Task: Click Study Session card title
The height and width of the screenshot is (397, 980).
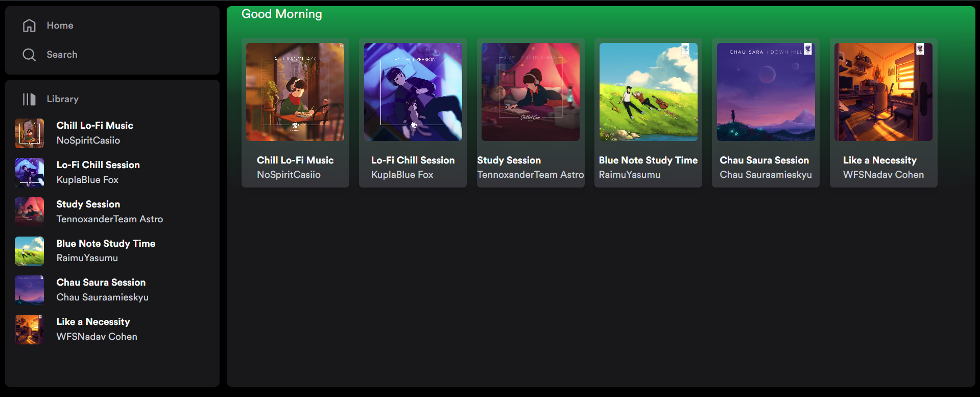Action: pos(509,160)
